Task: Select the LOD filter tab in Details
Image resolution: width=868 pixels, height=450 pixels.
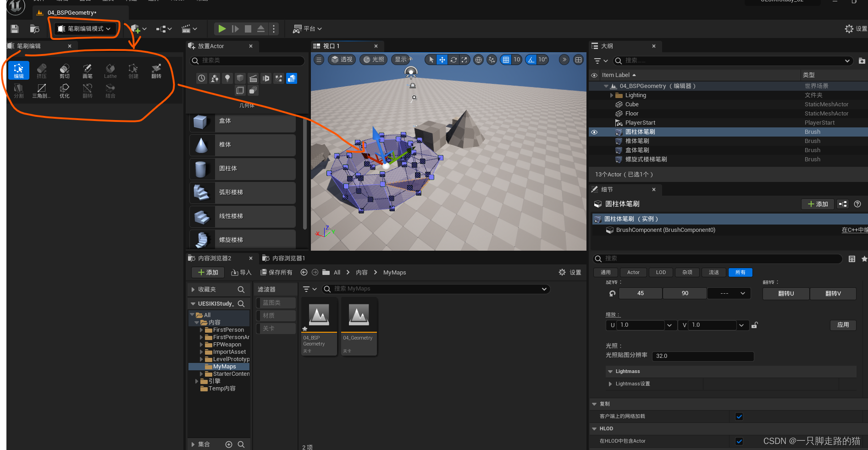Action: 661,272
